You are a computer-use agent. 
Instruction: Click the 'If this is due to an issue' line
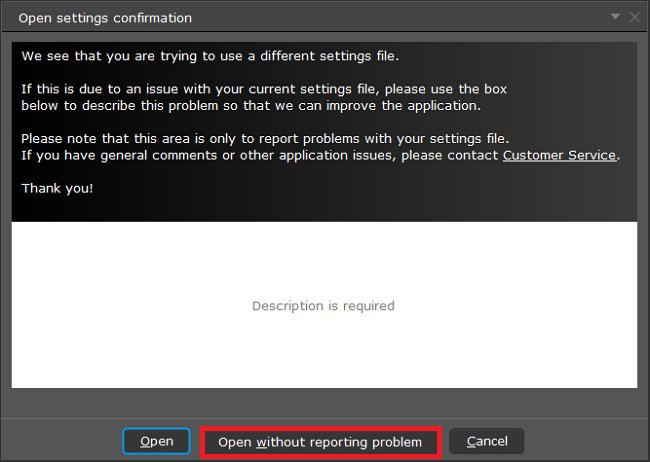click(x=264, y=89)
